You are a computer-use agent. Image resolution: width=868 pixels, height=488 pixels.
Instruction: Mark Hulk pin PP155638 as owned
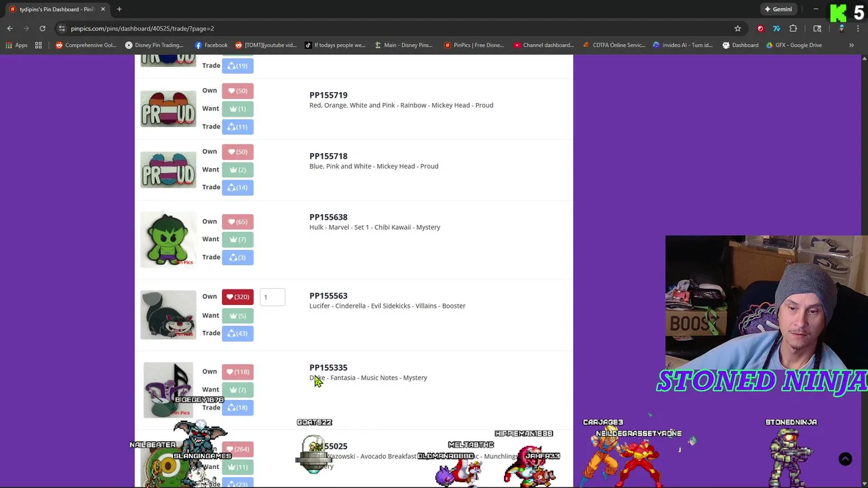coord(237,222)
